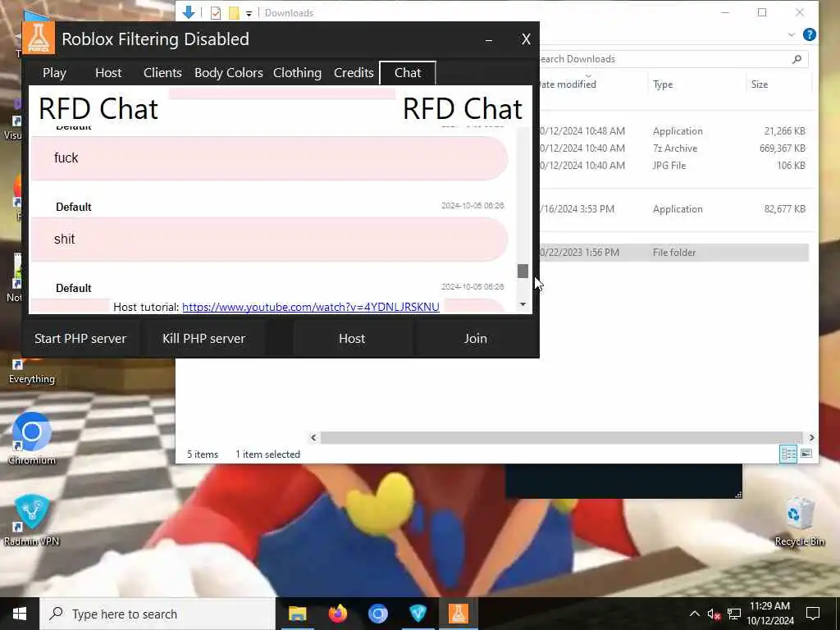View the Credits tab

click(x=354, y=73)
